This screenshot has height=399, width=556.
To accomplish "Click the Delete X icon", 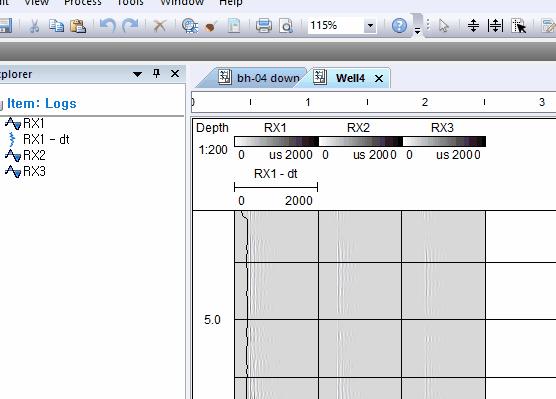I will click(x=159, y=26).
